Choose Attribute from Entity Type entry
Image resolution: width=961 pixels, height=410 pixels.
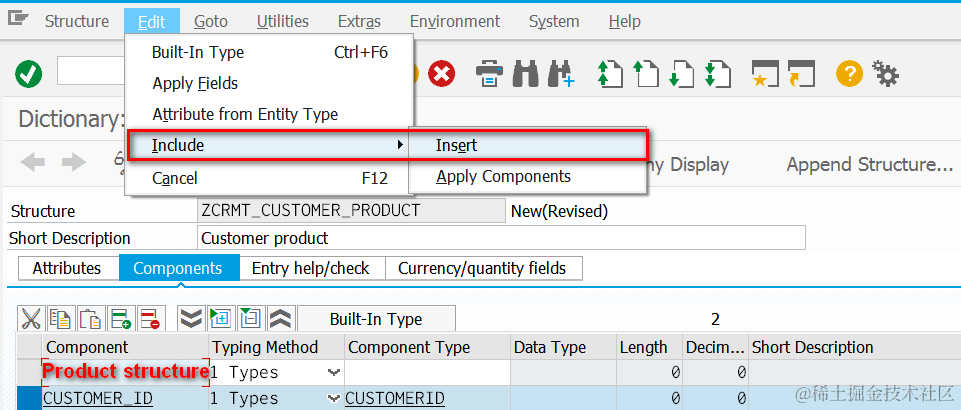click(270, 114)
